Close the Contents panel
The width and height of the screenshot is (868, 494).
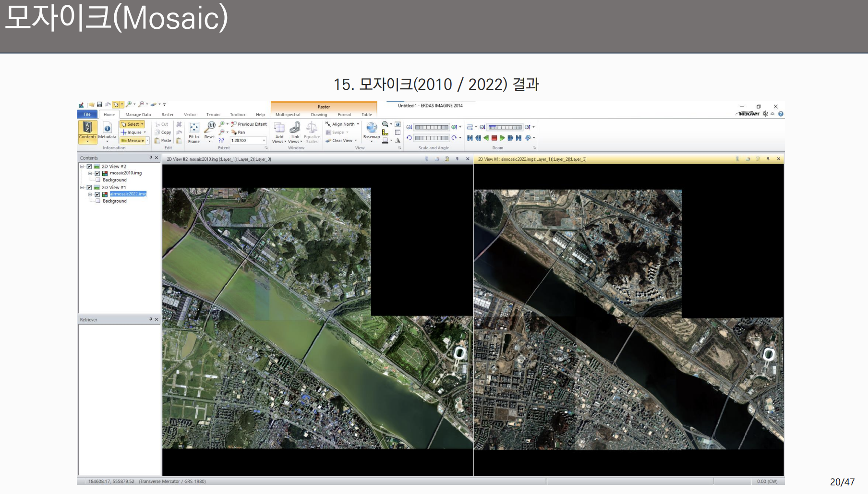[x=157, y=157]
